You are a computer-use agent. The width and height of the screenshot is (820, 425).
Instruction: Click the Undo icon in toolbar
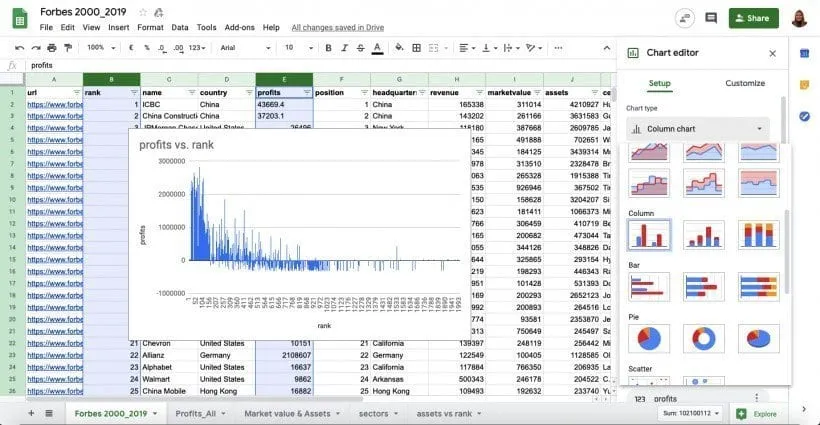point(21,47)
